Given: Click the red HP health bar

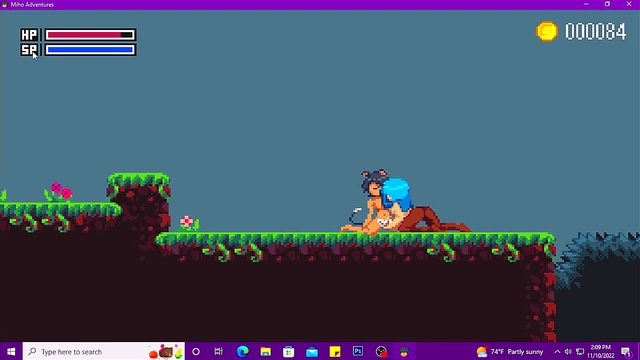Looking at the screenshot, I should click(x=90, y=35).
